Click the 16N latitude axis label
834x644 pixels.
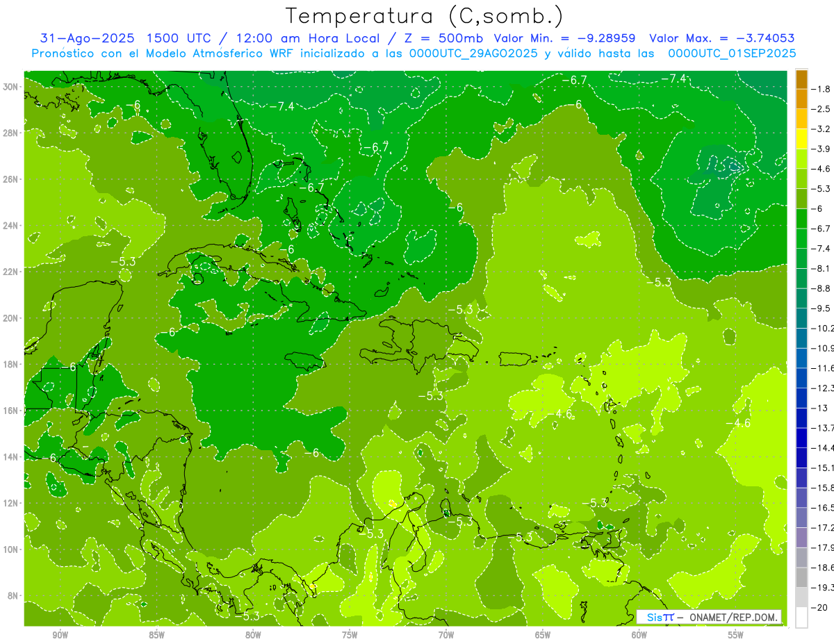pyautogui.click(x=10, y=411)
